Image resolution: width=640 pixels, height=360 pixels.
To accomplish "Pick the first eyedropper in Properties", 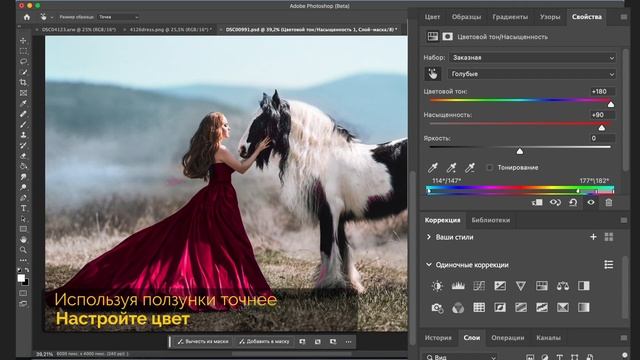I will [x=433, y=167].
